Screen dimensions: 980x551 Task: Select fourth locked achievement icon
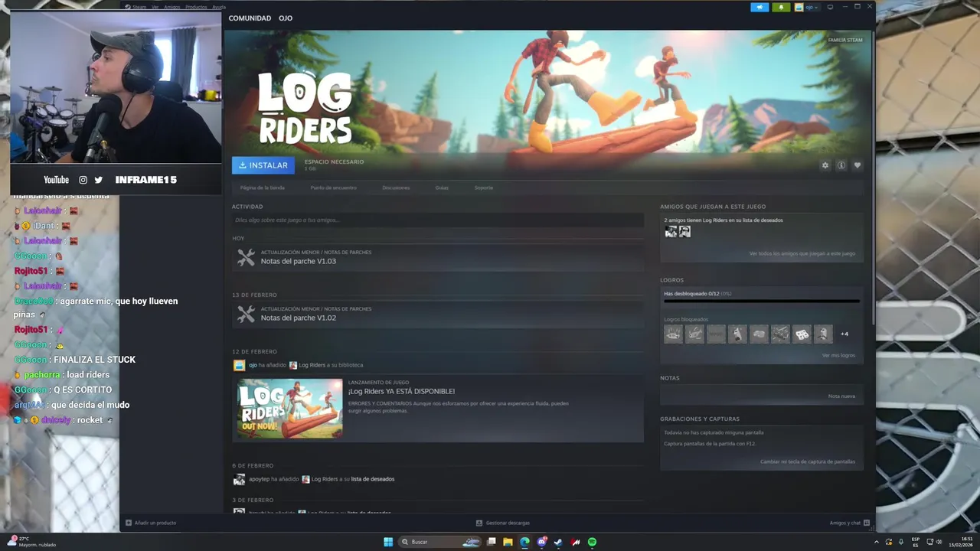[737, 334]
